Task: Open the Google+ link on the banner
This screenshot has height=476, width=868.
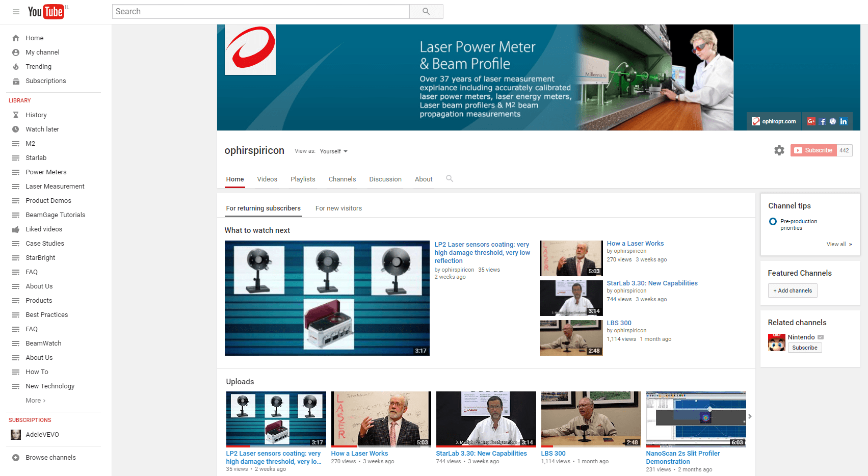Action: click(811, 121)
